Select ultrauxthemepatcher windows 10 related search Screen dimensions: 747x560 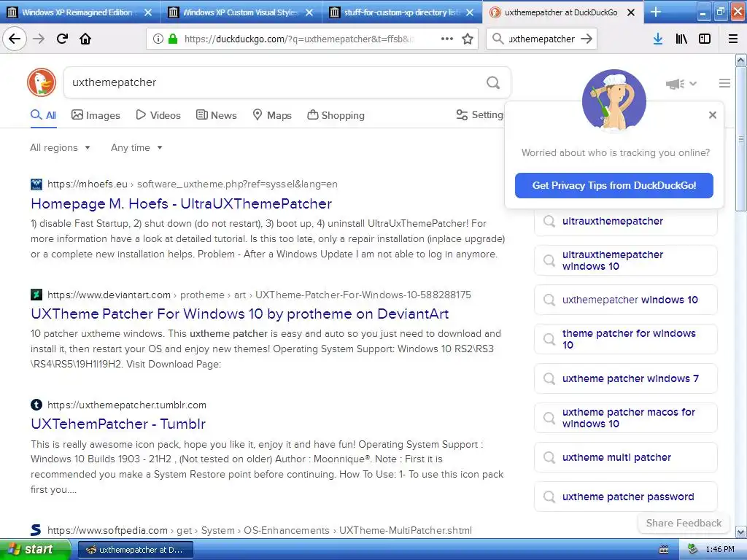pyautogui.click(x=625, y=260)
